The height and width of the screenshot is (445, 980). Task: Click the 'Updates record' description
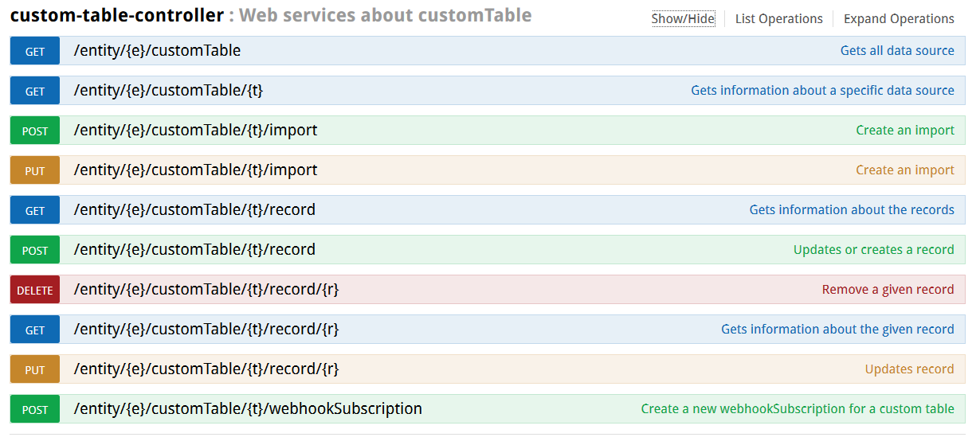909,369
